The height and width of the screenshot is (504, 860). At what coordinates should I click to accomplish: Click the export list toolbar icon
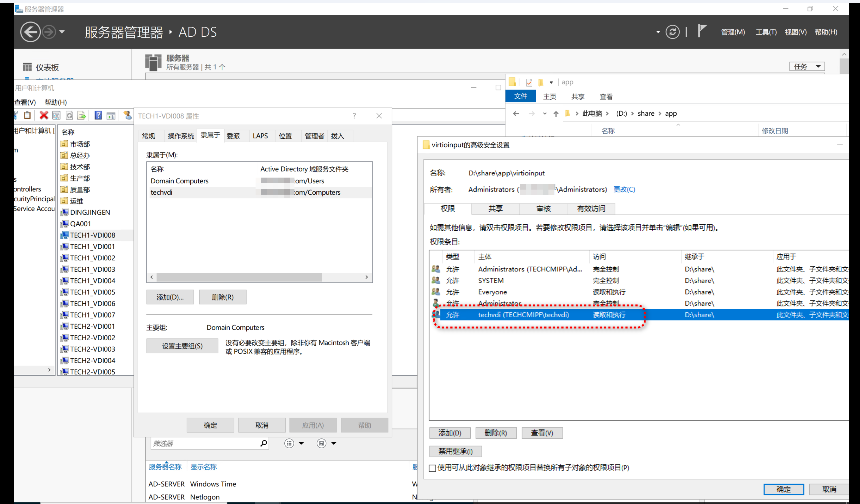tap(82, 115)
